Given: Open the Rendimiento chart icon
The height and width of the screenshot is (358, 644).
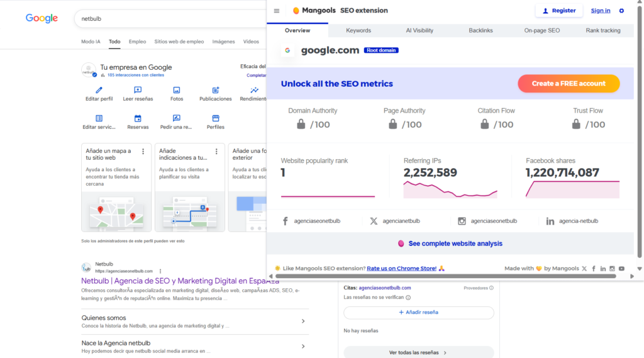Looking at the screenshot, I should pyautogui.click(x=254, y=90).
